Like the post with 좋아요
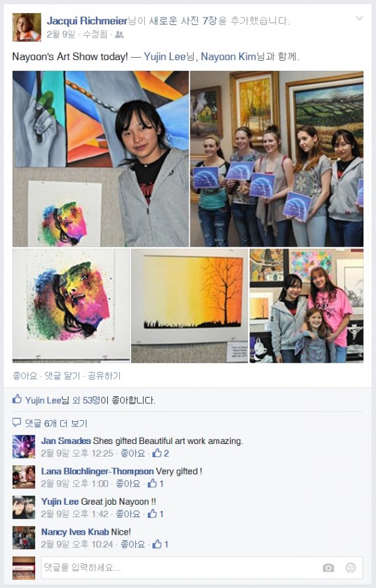The height and width of the screenshot is (588, 376). [25, 376]
